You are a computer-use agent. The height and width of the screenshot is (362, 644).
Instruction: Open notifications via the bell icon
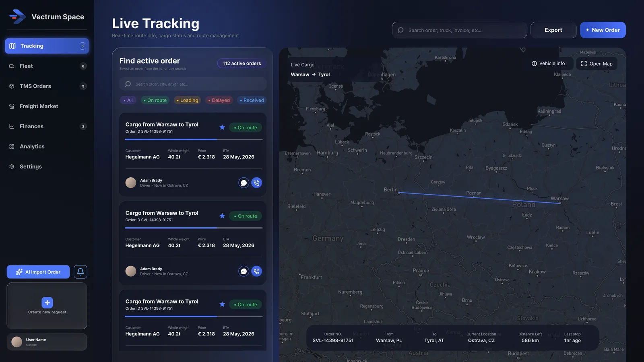click(80, 272)
